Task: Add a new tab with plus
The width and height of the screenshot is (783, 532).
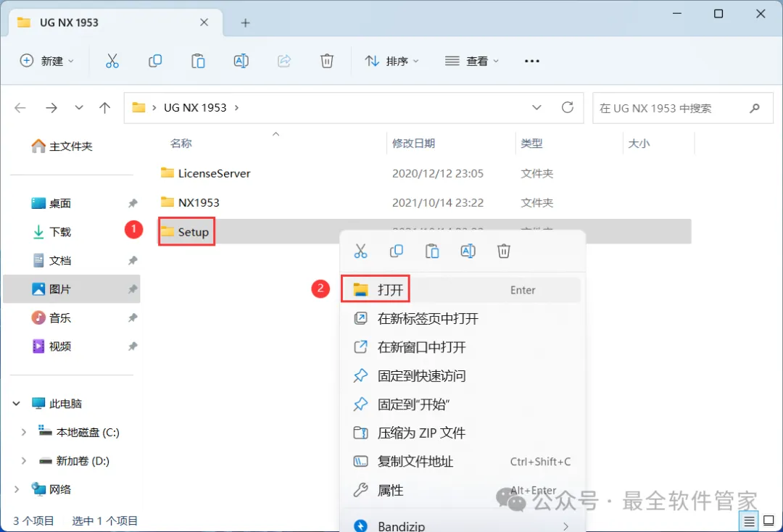Action: point(245,23)
